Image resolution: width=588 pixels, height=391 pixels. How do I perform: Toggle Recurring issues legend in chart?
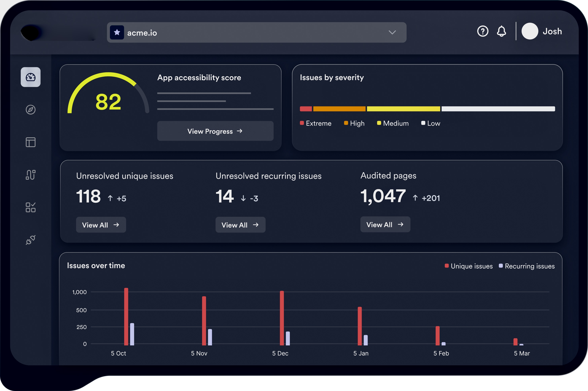[527, 266]
